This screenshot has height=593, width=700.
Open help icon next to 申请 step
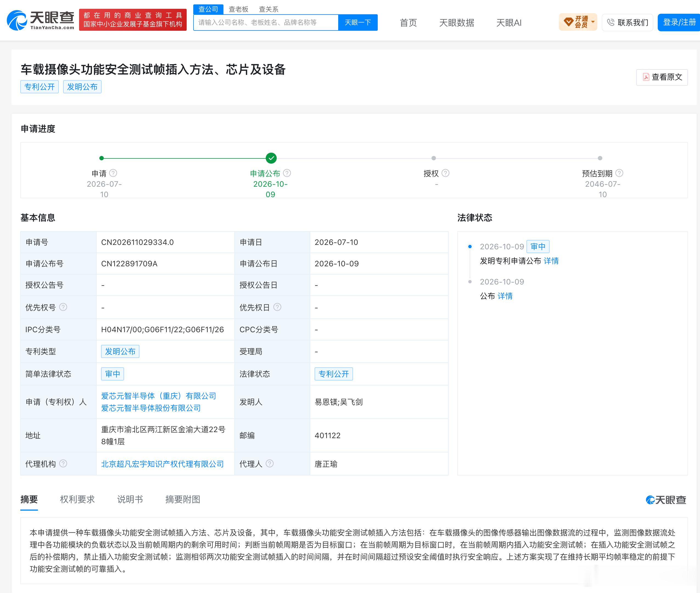[x=113, y=173]
